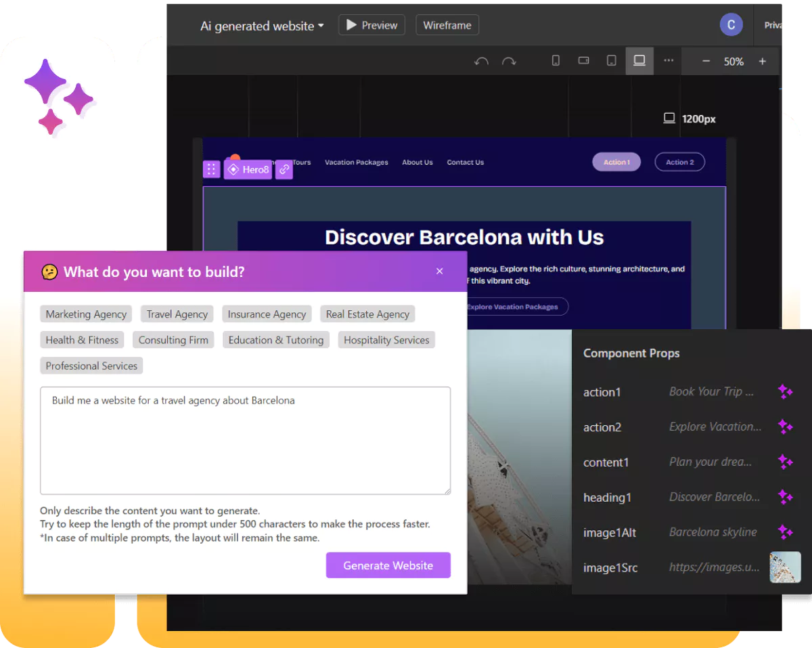Click the redo arrow in the toolbar
This screenshot has width=812, height=648.
pyautogui.click(x=509, y=61)
